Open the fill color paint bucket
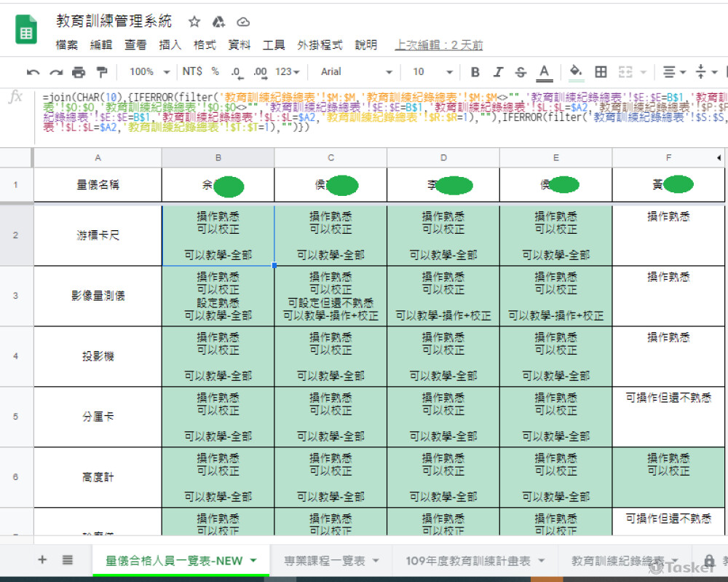 click(x=576, y=71)
